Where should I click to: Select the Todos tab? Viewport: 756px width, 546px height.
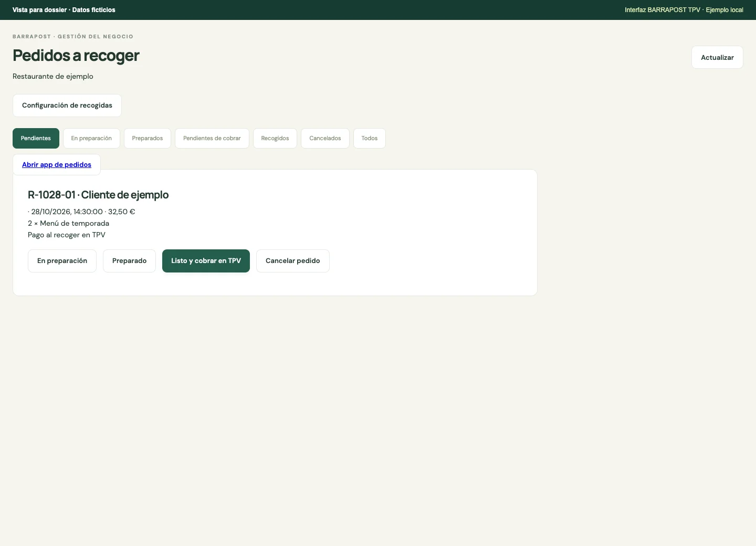[370, 139]
